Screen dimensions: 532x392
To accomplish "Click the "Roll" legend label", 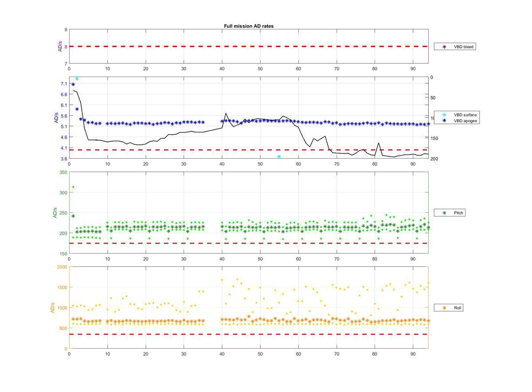I will tap(458, 308).
